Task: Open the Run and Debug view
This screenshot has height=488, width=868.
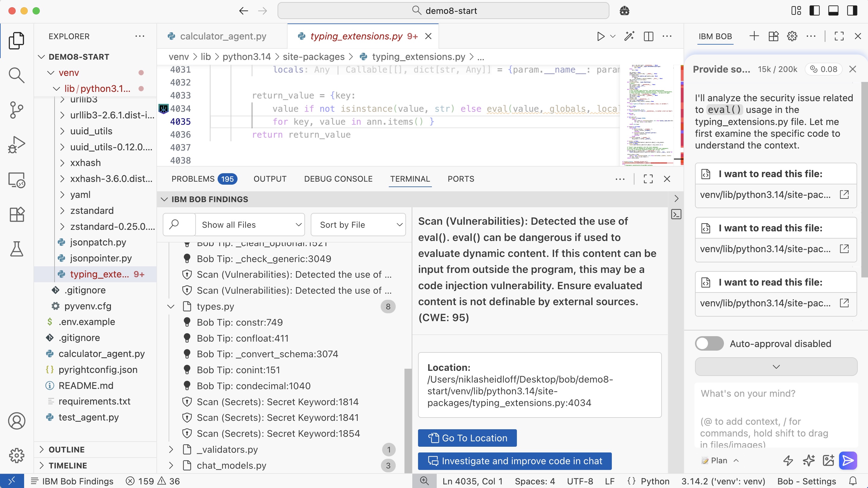Action: 16,145
